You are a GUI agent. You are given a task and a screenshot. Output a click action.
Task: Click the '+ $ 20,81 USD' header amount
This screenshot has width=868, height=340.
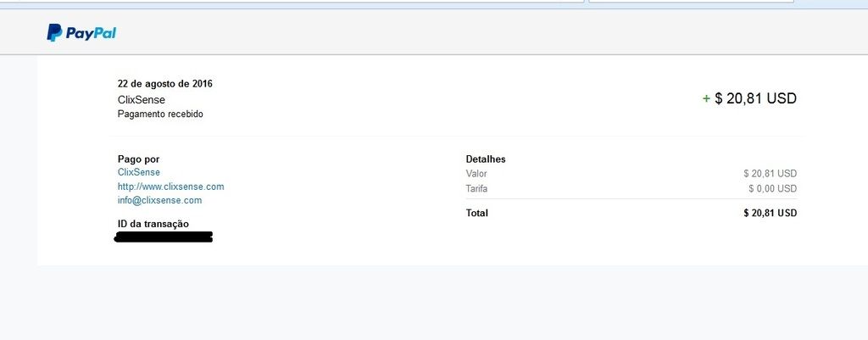coord(749,98)
